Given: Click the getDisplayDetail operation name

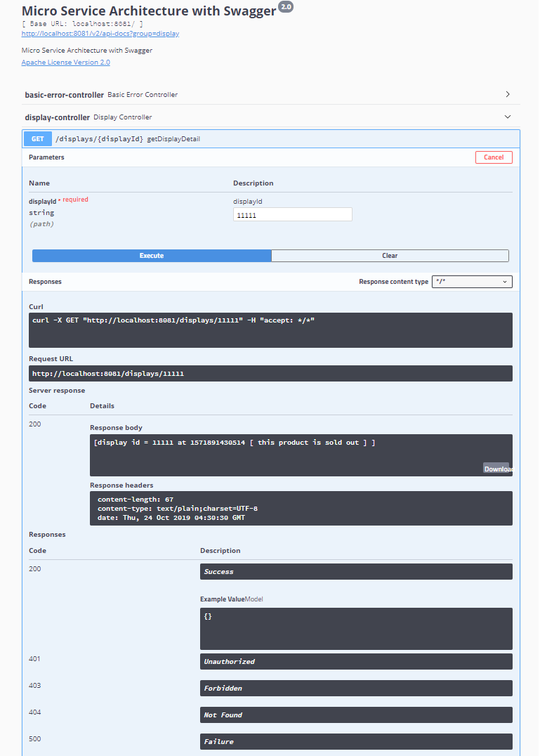Looking at the screenshot, I should click(x=173, y=139).
